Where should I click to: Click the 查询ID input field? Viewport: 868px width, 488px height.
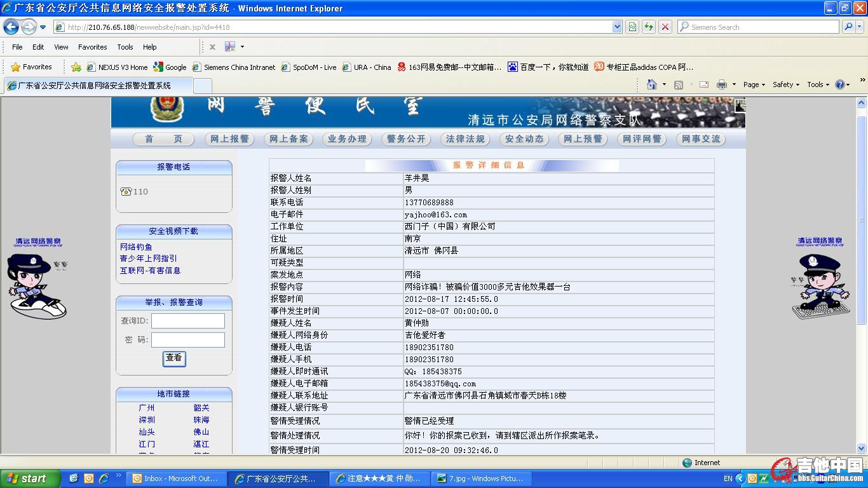click(x=188, y=321)
